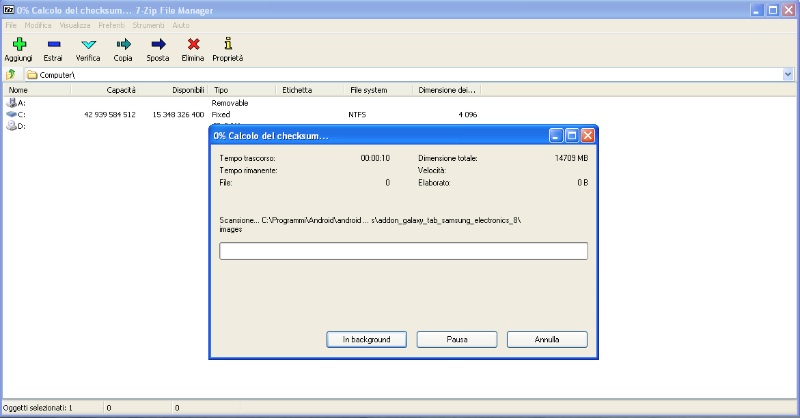800x418 pixels.
Task: Open the Strumenti menu
Action: pyautogui.click(x=148, y=24)
